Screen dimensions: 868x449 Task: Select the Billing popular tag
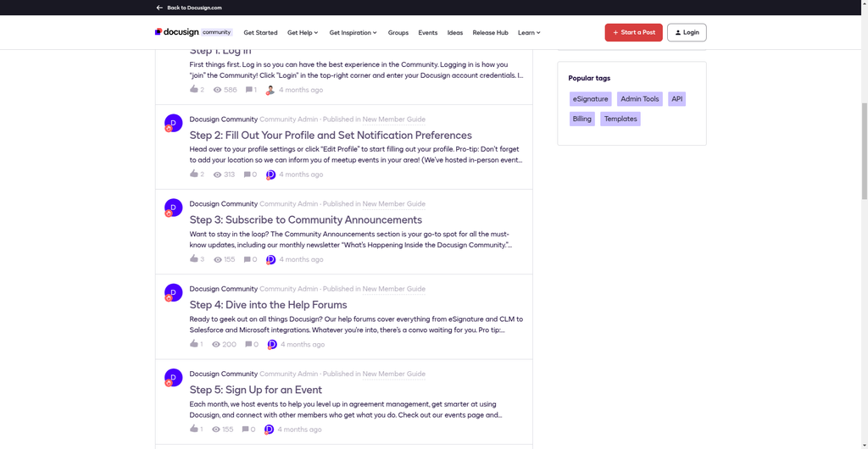tap(582, 119)
